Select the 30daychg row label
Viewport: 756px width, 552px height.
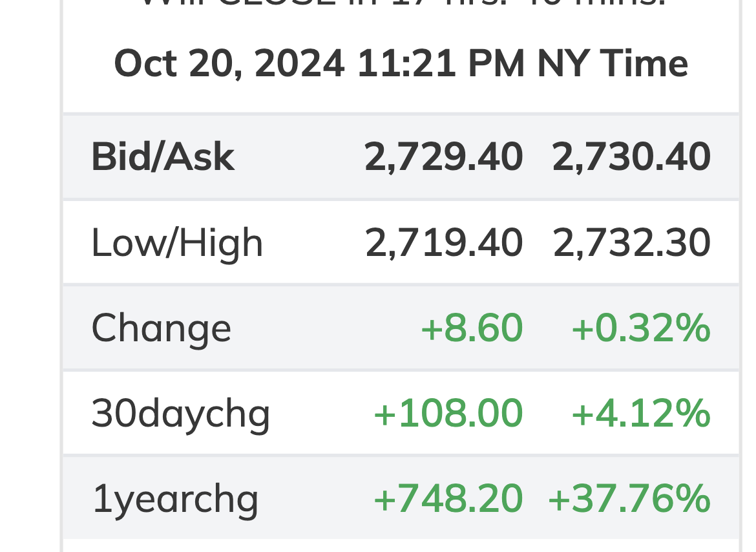click(180, 413)
